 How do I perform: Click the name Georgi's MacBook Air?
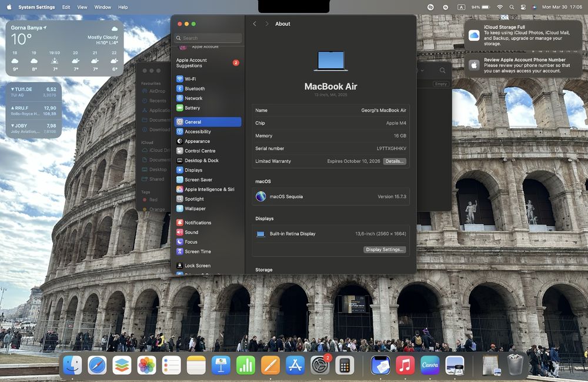383,110
